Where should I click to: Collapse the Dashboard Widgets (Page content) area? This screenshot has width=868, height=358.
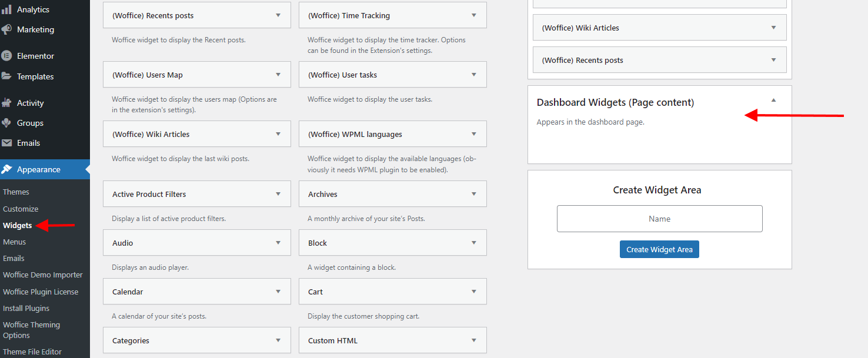[x=774, y=101]
